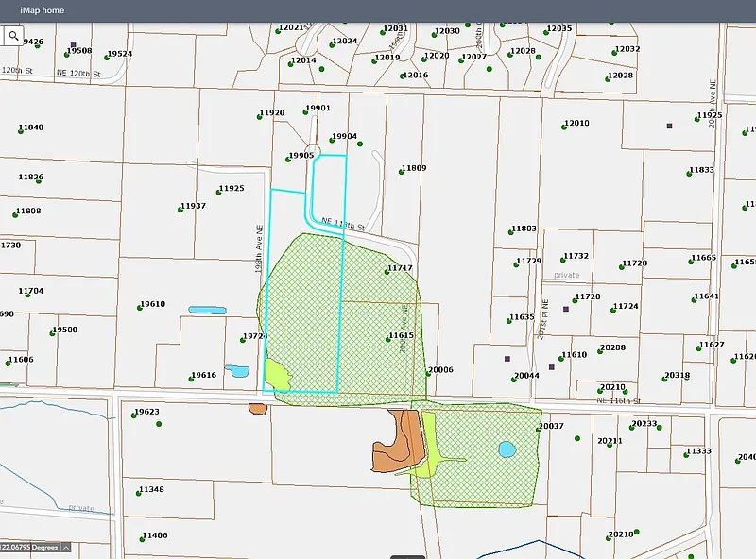Open the iMap home link
Image resolution: width=756 pixels, height=559 pixels.
33,9
